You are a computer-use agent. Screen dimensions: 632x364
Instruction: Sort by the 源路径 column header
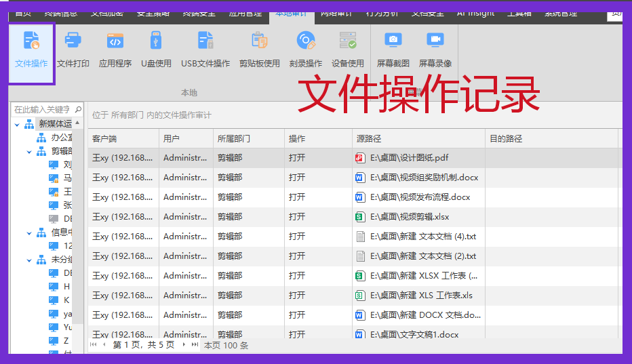(419, 139)
